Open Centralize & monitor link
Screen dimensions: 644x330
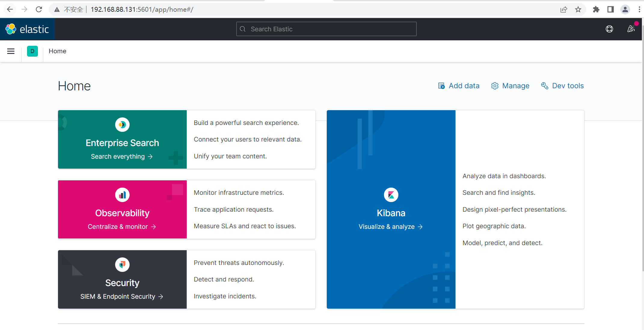pos(122,227)
